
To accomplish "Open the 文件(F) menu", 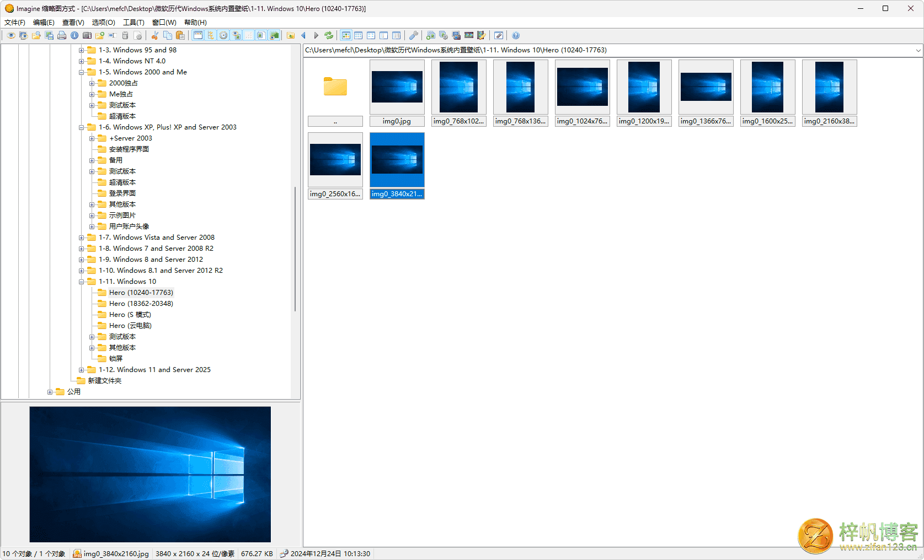I will point(15,23).
